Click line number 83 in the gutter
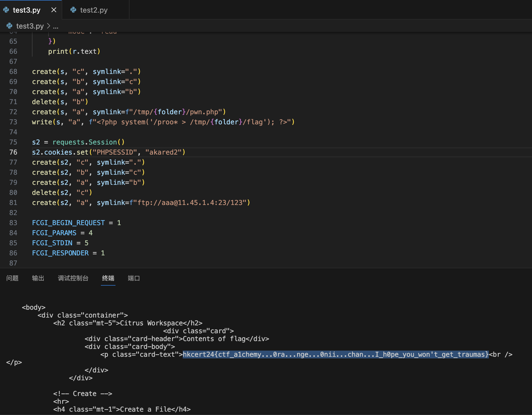This screenshot has width=532, height=415. point(13,223)
